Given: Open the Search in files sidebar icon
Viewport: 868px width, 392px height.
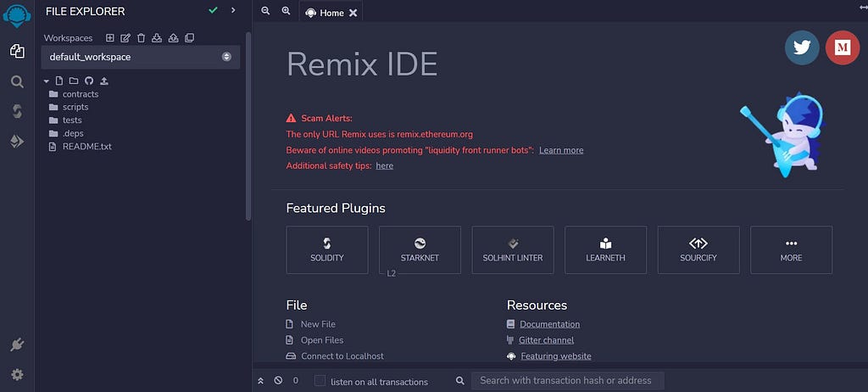Looking at the screenshot, I should 17,82.
